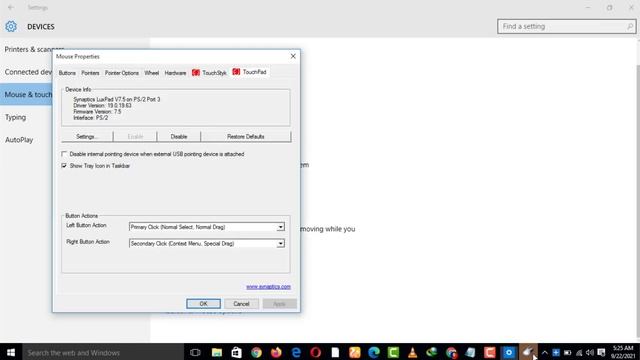Open Task View from the taskbar

(x=195, y=352)
